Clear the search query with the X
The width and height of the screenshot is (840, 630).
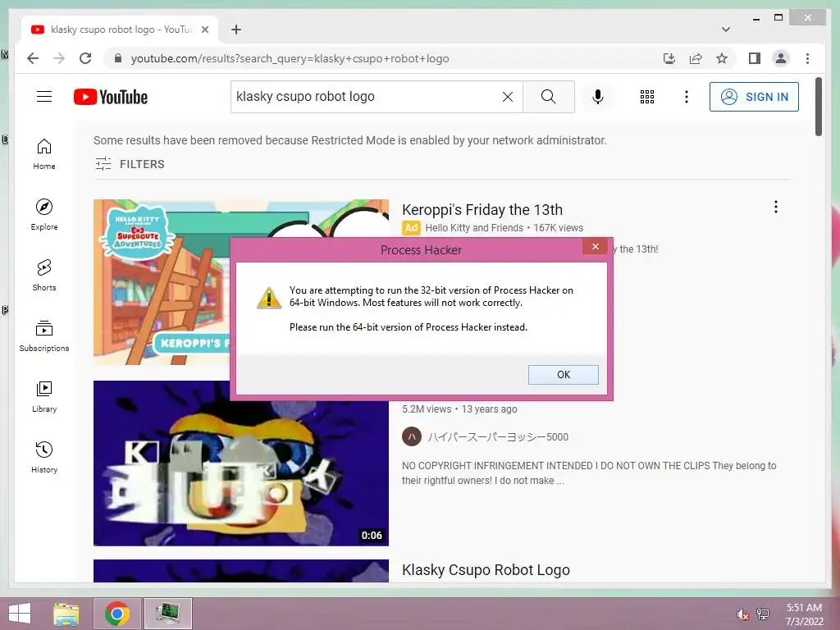(507, 97)
